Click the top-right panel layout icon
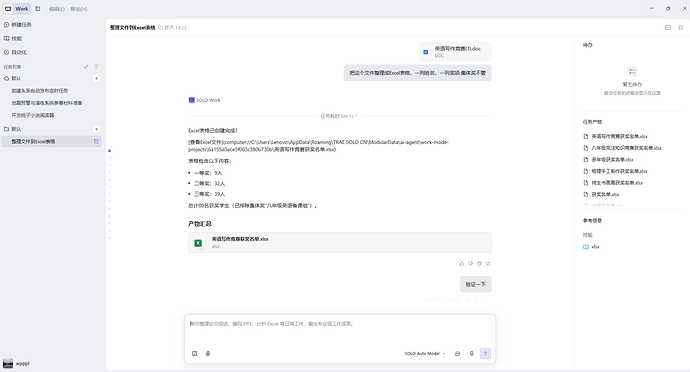The height and width of the screenshot is (372, 690). [668, 27]
